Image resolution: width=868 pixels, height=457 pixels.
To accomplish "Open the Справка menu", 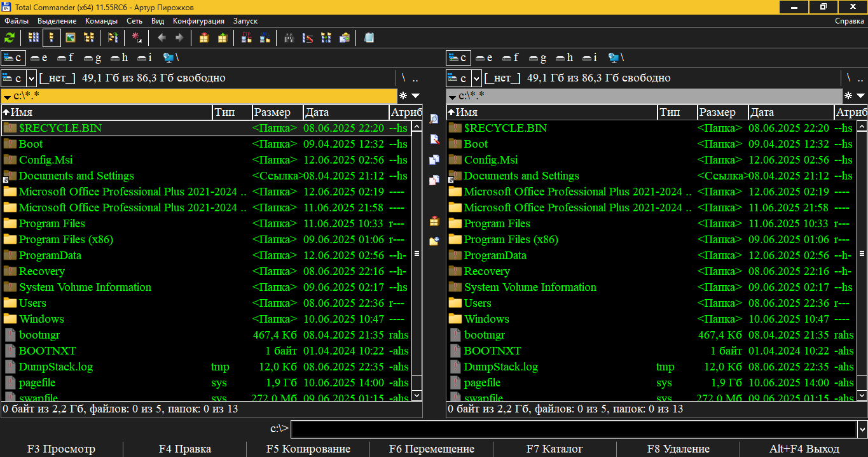I will tap(849, 21).
